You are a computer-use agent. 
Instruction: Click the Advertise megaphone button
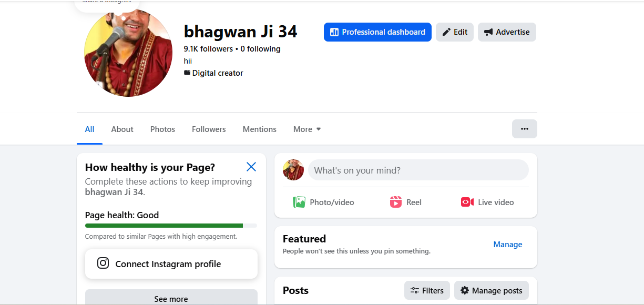[507, 32]
